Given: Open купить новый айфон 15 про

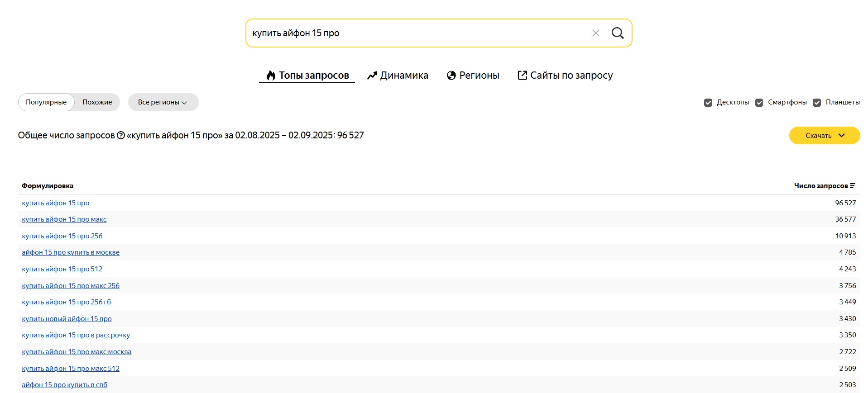Looking at the screenshot, I should pos(67,319).
